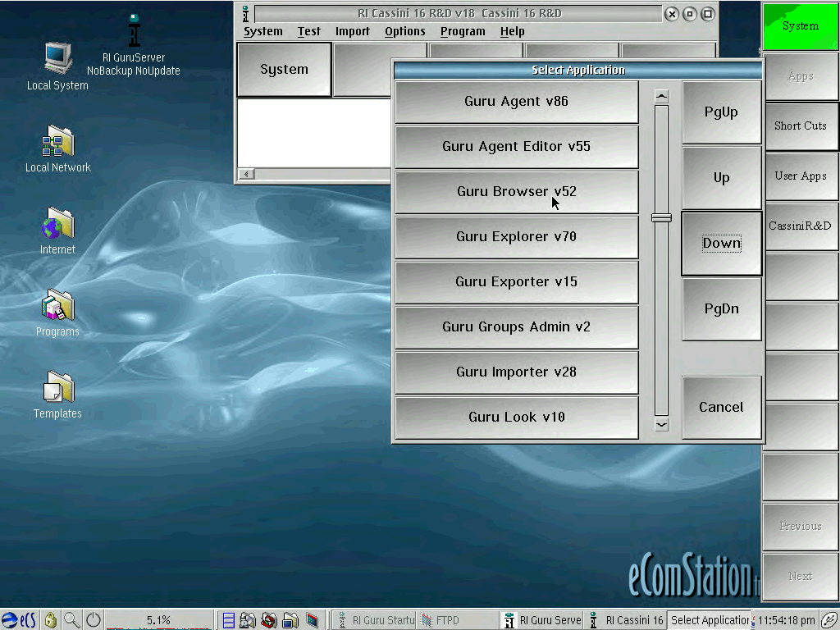The width and height of the screenshot is (840, 630).
Task: Click the Down button
Action: [721, 243]
